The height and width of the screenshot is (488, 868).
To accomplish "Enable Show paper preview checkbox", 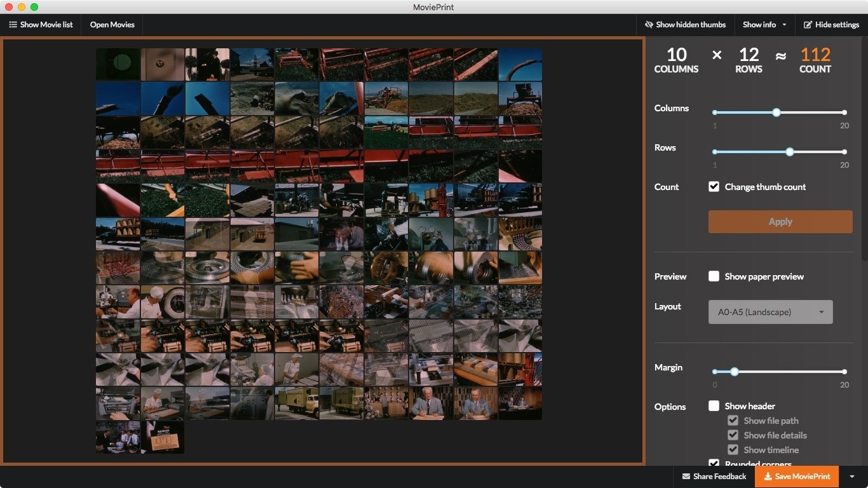I will click(x=714, y=276).
